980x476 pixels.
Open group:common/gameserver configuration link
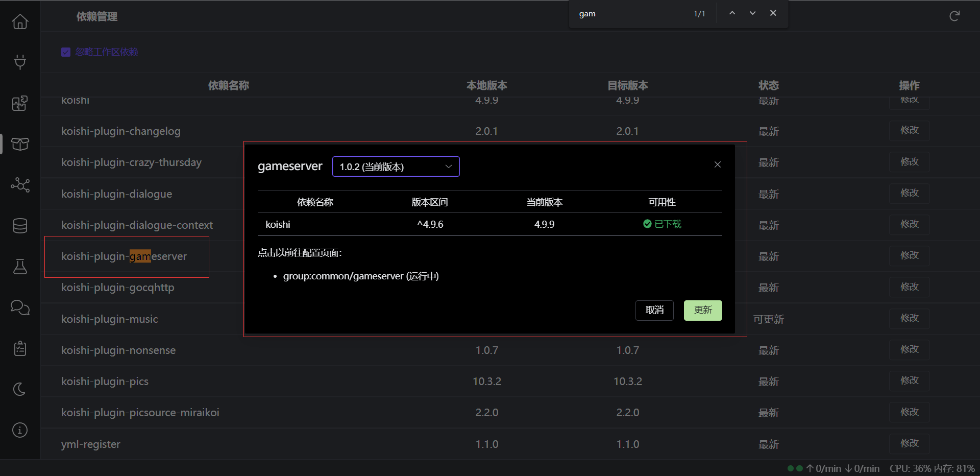360,276
